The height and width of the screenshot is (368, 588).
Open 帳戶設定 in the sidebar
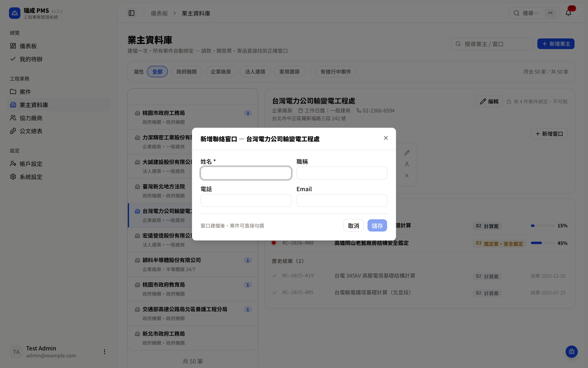point(59,164)
